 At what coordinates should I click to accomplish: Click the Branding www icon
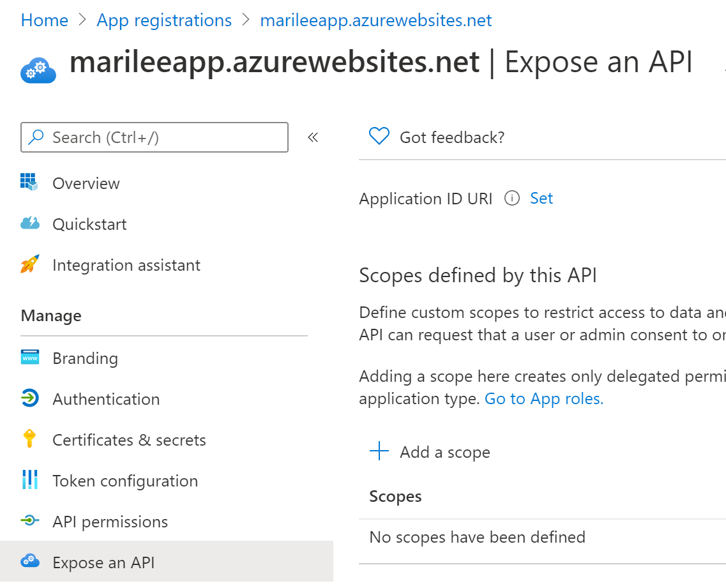point(30,358)
